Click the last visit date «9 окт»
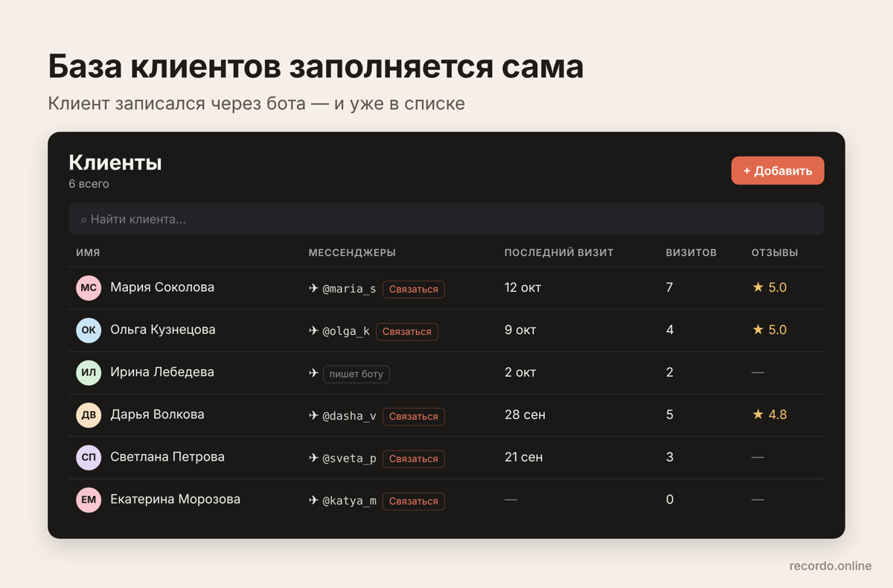Screen dimensions: 893x588 click(520, 330)
